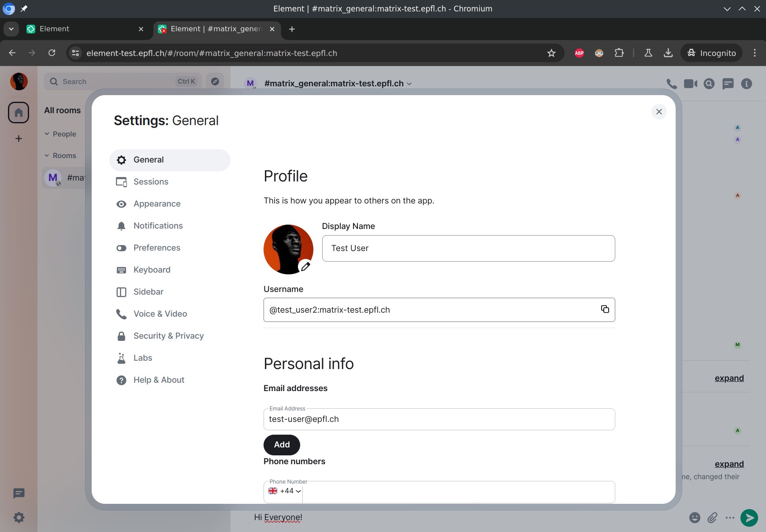
Task: Open room info icon in header
Action: 746,84
